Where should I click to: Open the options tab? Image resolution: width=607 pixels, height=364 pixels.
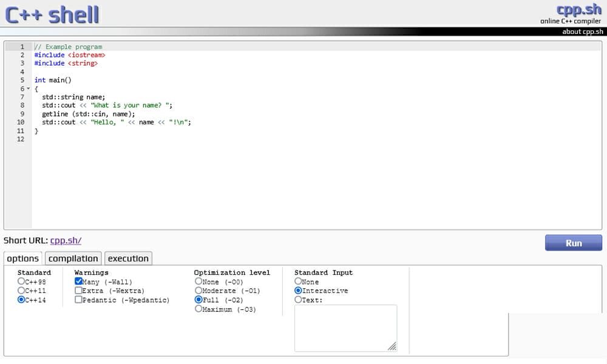22,258
